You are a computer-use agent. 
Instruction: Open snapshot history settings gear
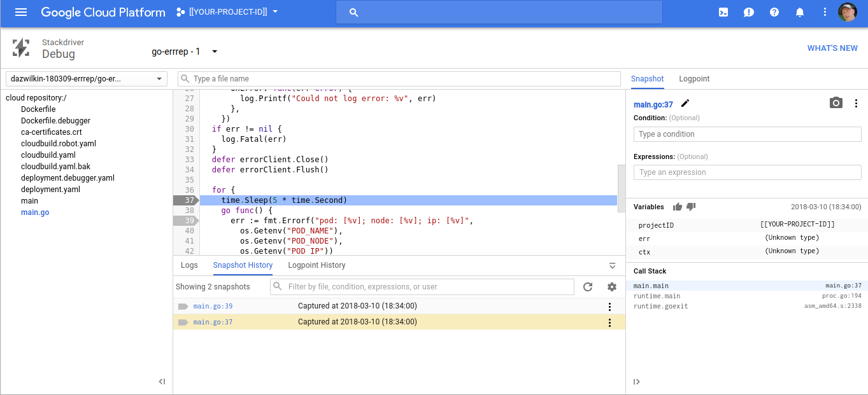click(611, 287)
